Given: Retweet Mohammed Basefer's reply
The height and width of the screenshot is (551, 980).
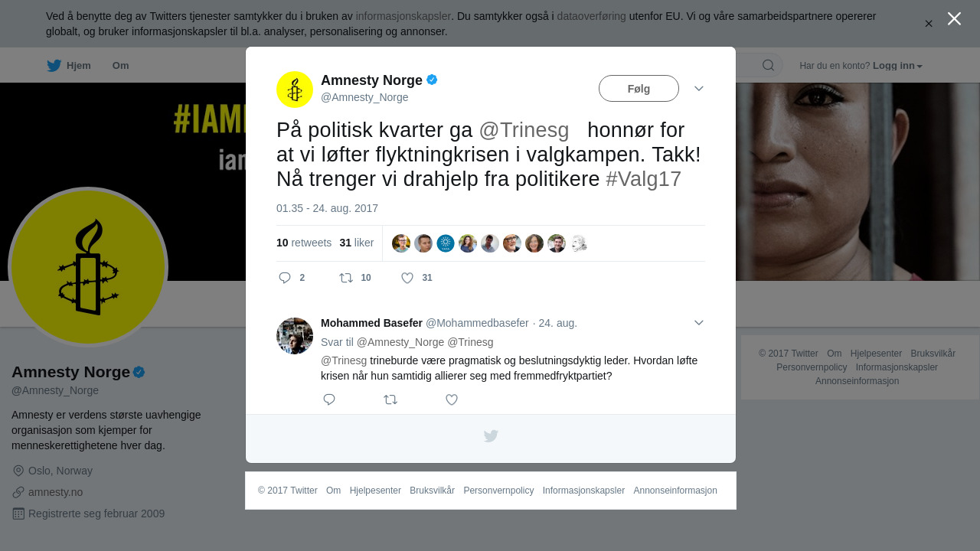Looking at the screenshot, I should click(x=390, y=399).
